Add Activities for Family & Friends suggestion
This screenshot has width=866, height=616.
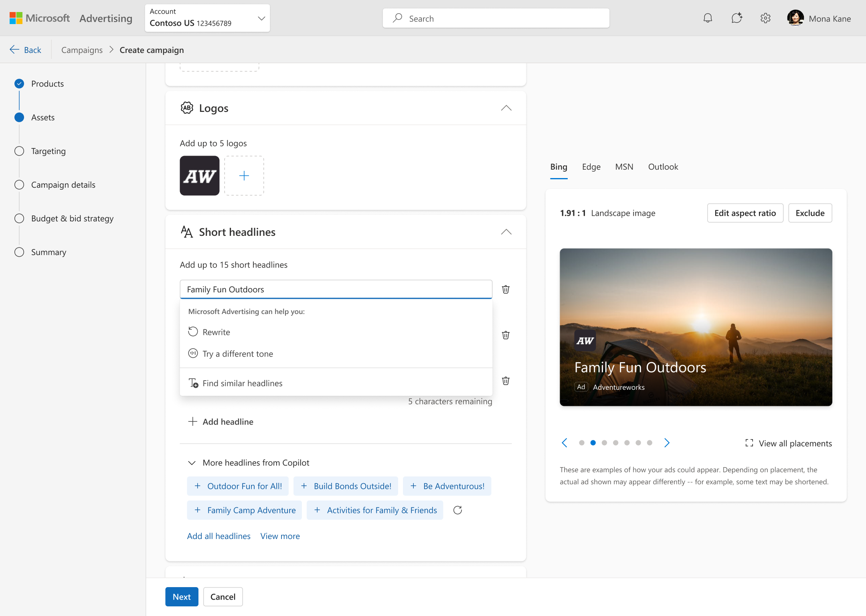click(x=375, y=510)
